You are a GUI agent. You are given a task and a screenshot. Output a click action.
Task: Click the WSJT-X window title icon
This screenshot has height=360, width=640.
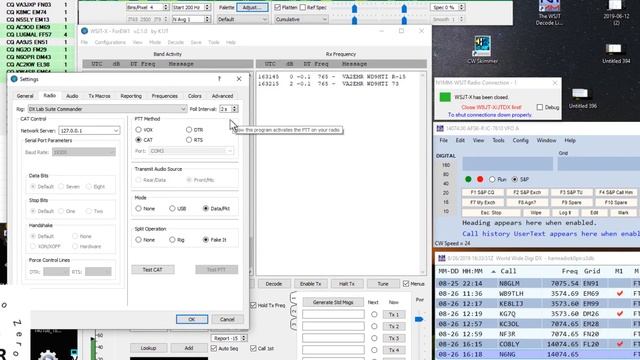[84, 31]
